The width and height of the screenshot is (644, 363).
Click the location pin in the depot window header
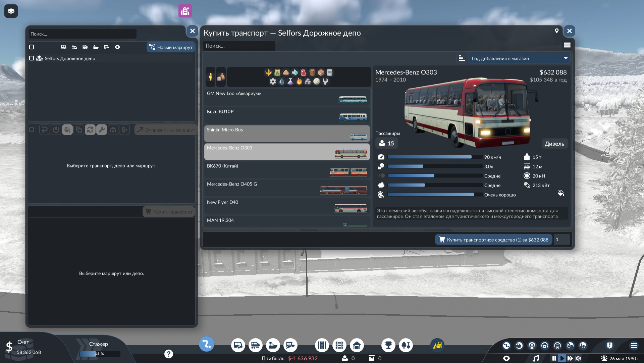point(557,31)
